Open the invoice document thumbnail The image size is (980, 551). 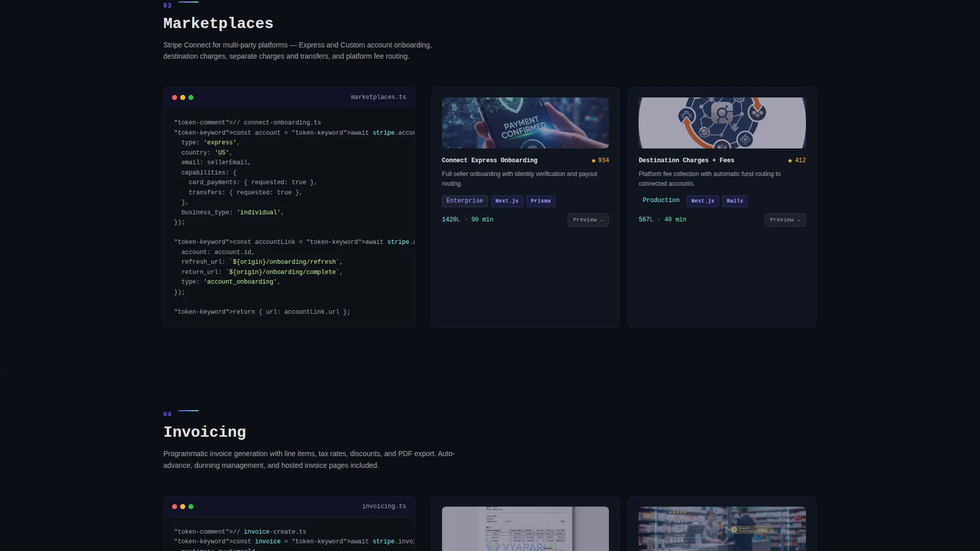click(x=525, y=529)
